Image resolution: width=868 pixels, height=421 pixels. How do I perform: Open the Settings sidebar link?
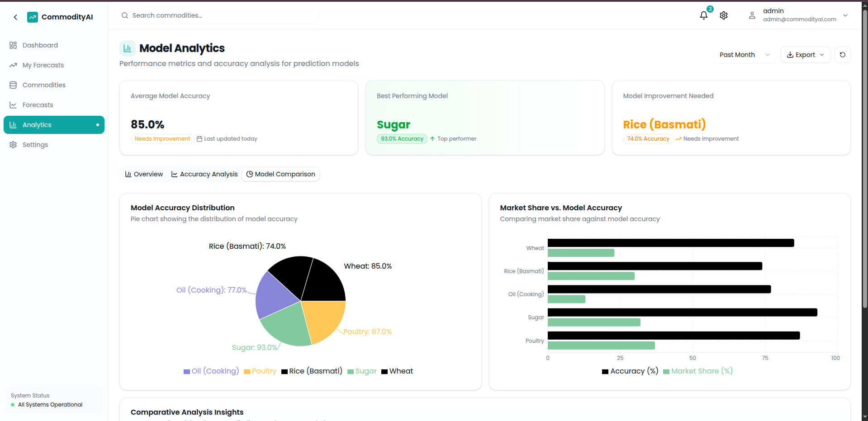click(54, 145)
